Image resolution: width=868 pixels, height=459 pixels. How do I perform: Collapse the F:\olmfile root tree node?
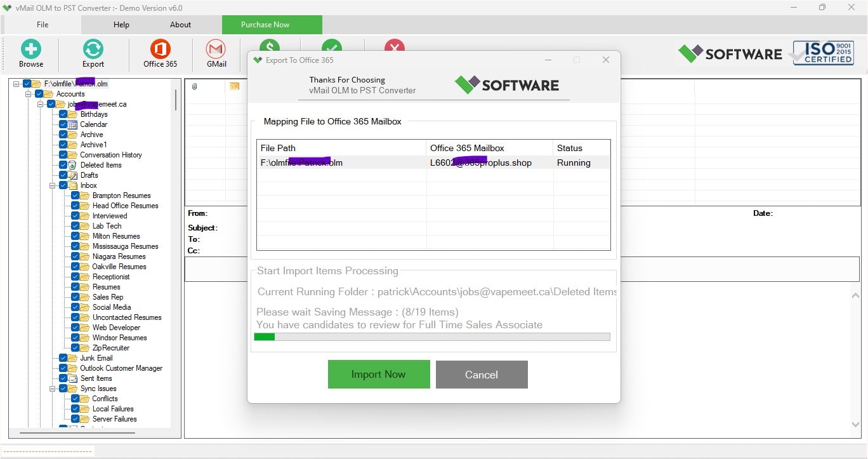pyautogui.click(x=16, y=84)
